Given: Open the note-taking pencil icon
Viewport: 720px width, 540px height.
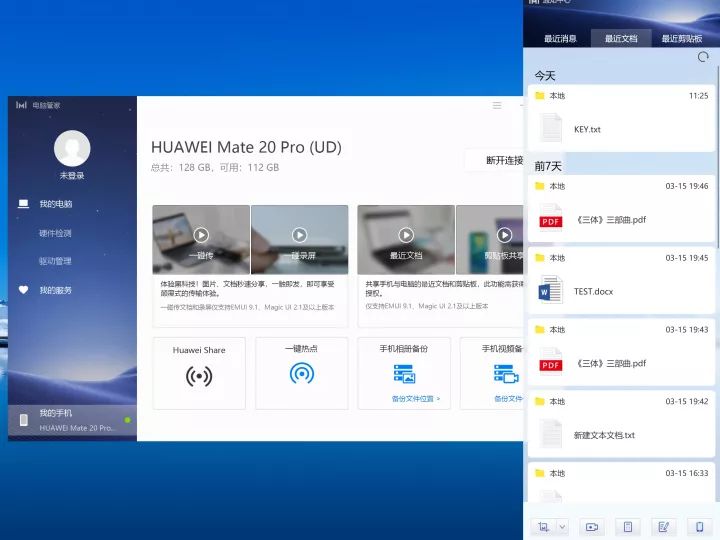Looking at the screenshot, I should [x=664, y=527].
